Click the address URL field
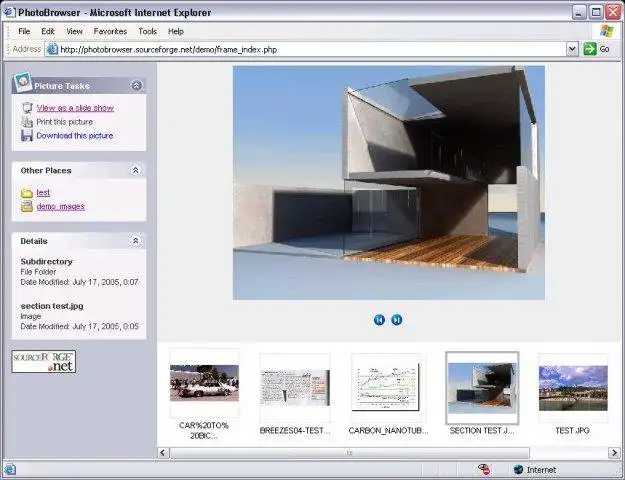This screenshot has width=625, height=480. (312, 49)
